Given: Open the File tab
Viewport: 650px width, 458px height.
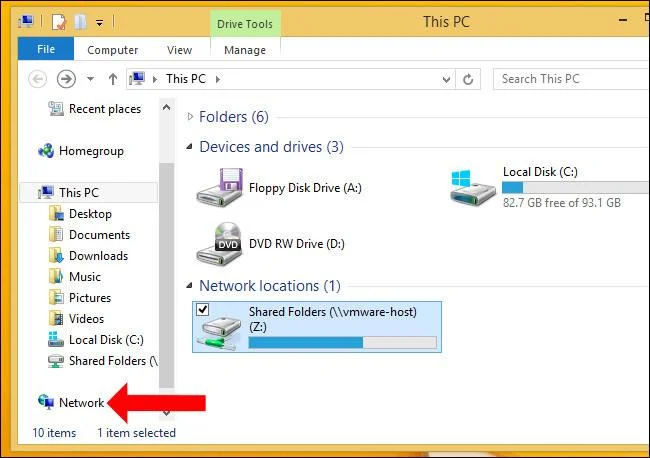Looking at the screenshot, I should coord(46,49).
